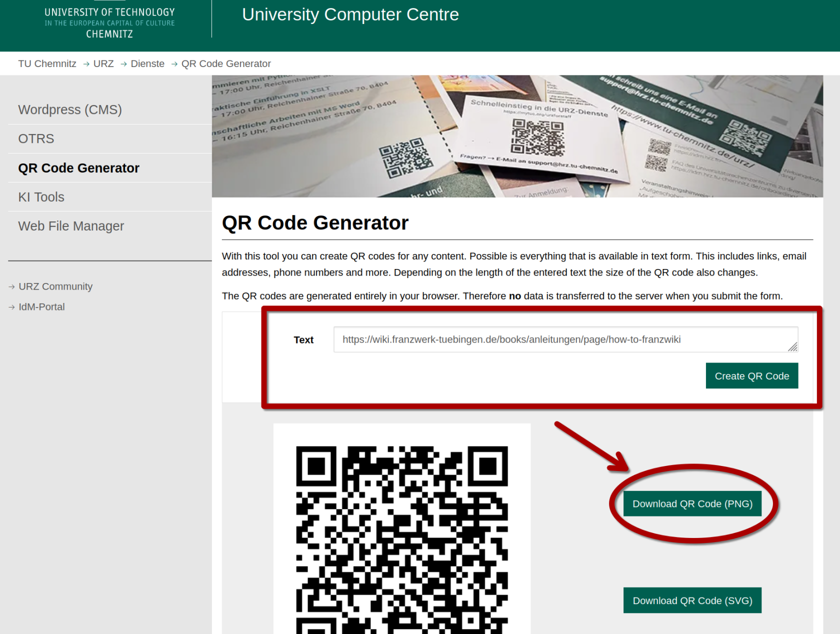Image resolution: width=840 pixels, height=634 pixels.
Task: Click the banner photo of business cards
Action: pos(517,135)
